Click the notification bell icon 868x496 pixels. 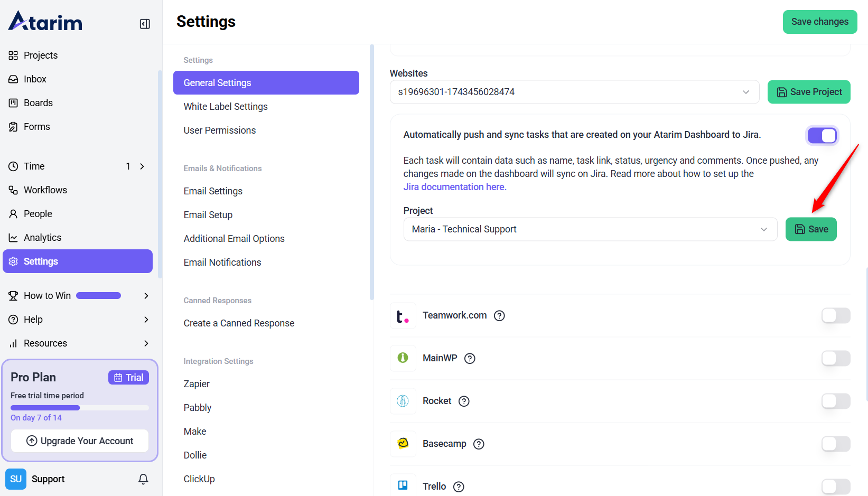143,479
